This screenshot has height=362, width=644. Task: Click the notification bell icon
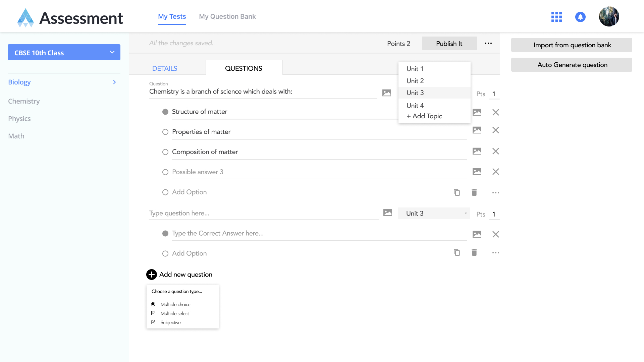click(580, 17)
